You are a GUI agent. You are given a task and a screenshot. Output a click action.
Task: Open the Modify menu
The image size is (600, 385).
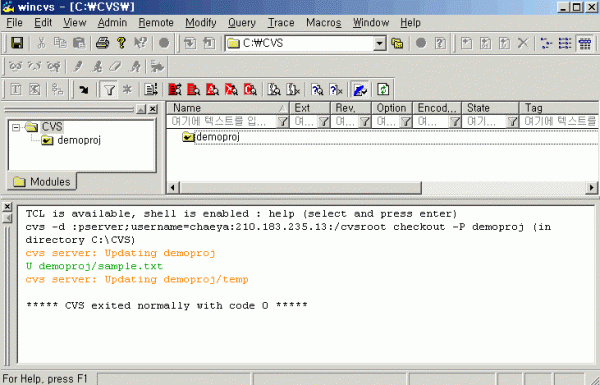201,23
